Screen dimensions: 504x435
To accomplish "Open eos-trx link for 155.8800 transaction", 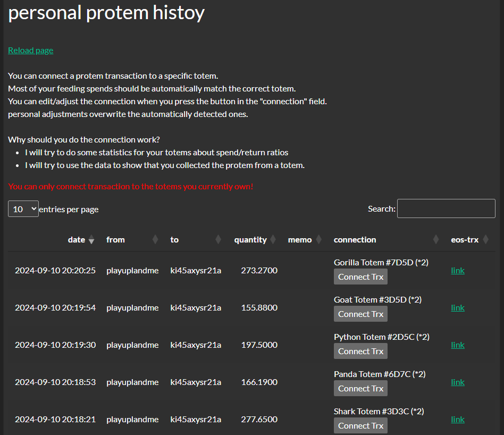I will pyautogui.click(x=458, y=308).
